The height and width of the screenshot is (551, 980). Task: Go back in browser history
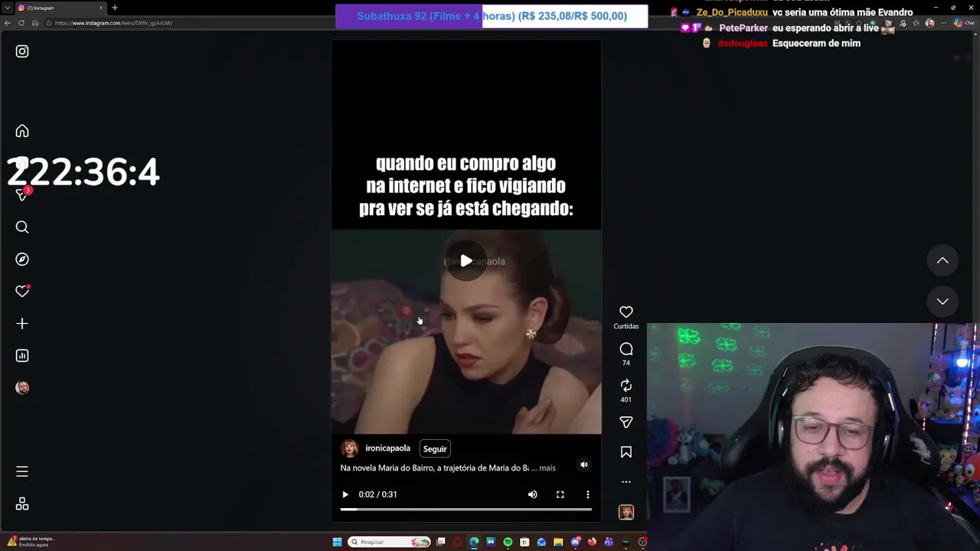tap(8, 23)
